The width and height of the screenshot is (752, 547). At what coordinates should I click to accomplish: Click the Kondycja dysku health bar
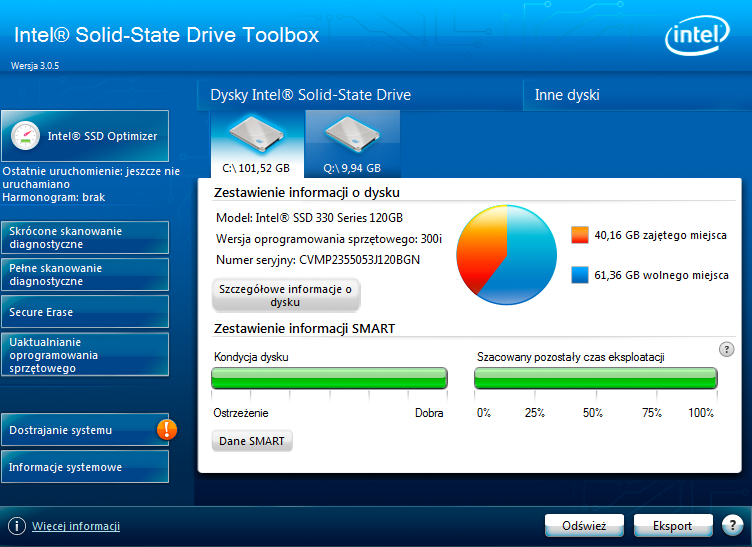tap(329, 378)
